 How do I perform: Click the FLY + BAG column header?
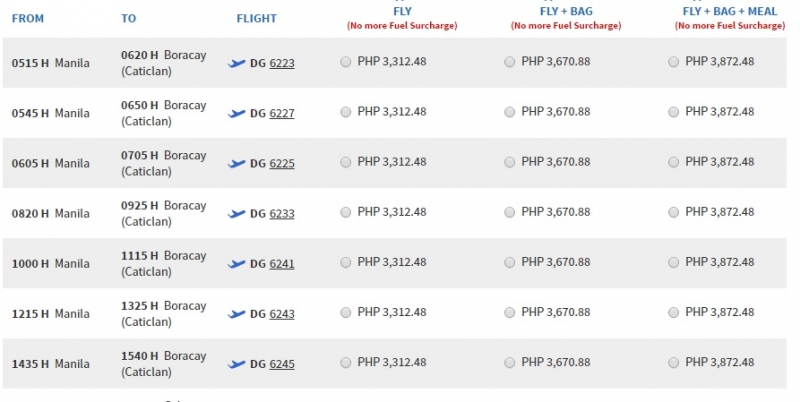click(566, 11)
